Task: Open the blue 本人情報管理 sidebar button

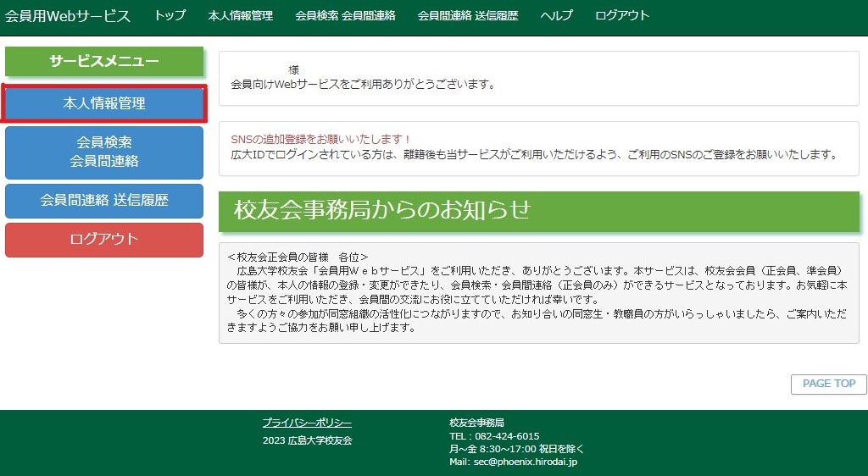Action: (104, 103)
